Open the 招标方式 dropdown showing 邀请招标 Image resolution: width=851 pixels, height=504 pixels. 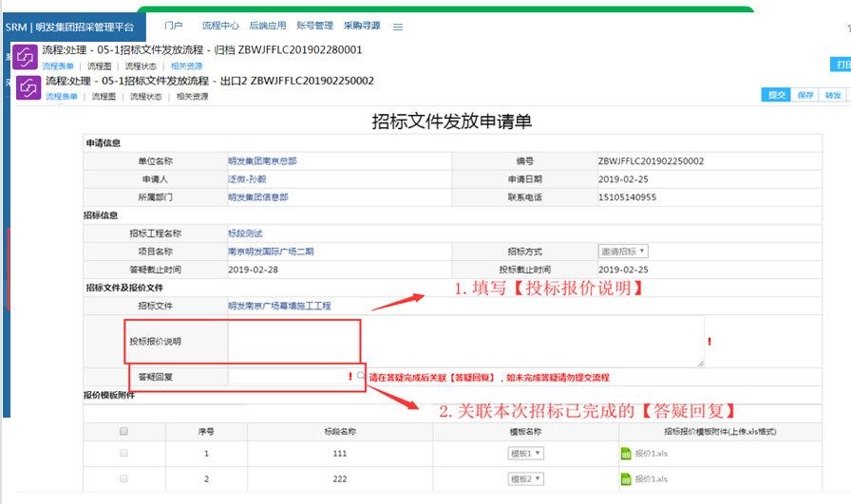pyautogui.click(x=623, y=252)
